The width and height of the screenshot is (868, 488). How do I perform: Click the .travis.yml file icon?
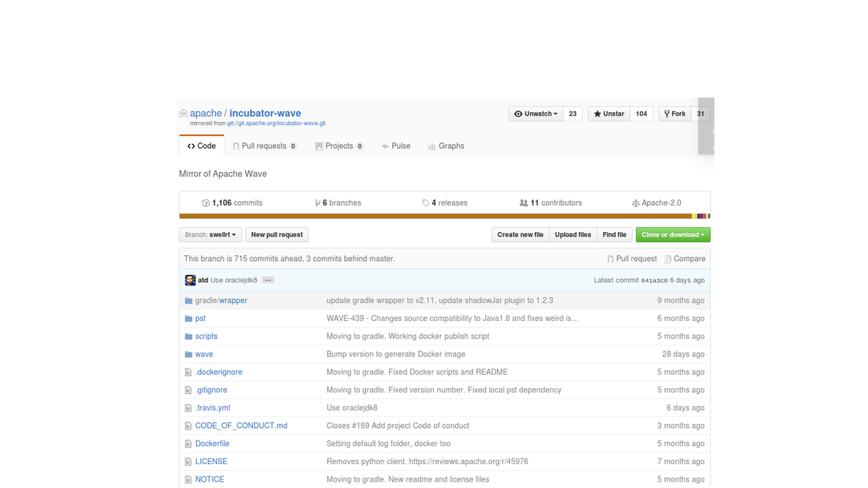pyautogui.click(x=188, y=408)
